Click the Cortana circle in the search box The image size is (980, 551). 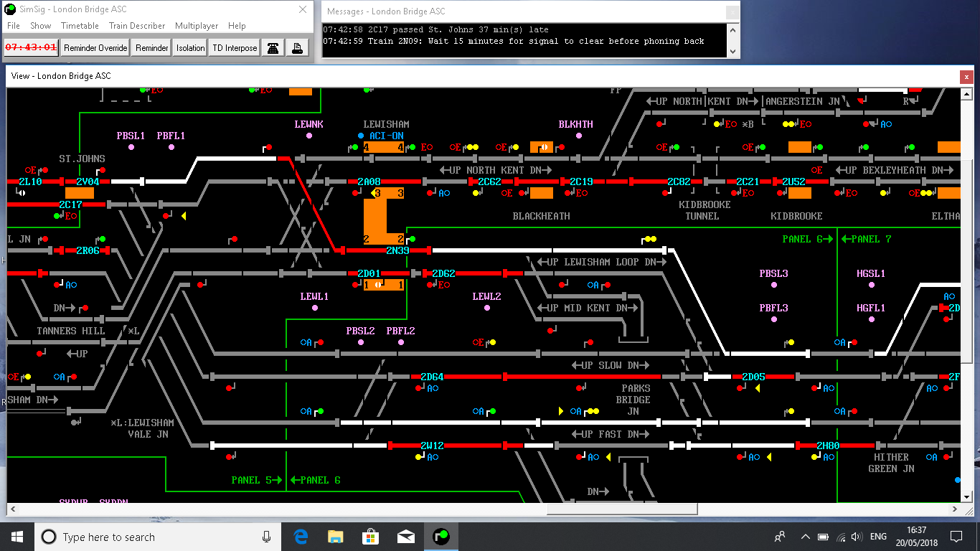pos(49,537)
